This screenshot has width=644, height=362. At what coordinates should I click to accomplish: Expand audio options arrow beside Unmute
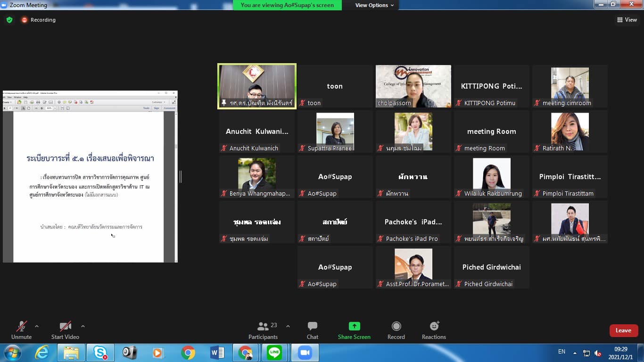coord(37,326)
